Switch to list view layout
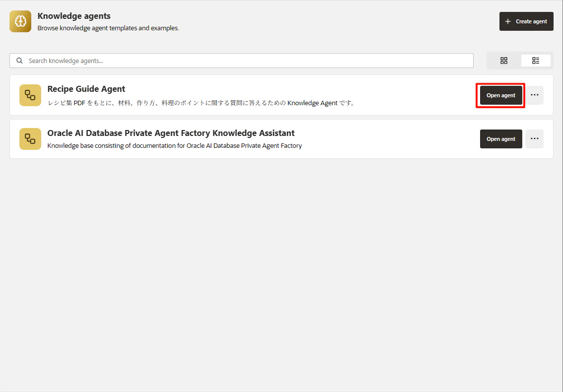This screenshot has height=392, width=563. (535, 61)
